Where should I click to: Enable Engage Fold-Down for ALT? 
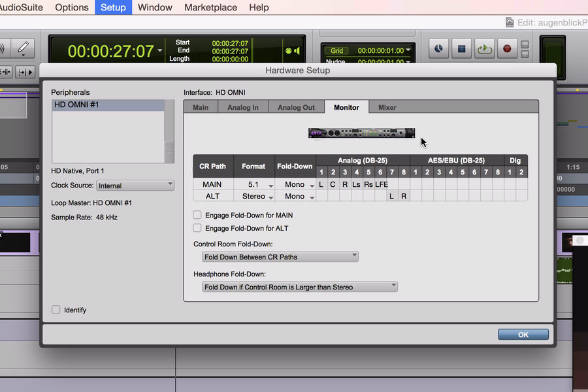pos(197,228)
